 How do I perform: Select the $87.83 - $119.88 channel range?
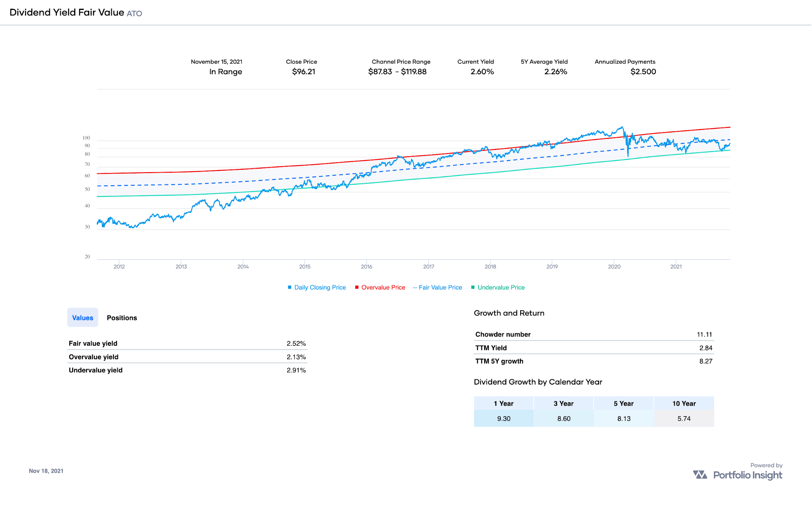click(x=397, y=71)
